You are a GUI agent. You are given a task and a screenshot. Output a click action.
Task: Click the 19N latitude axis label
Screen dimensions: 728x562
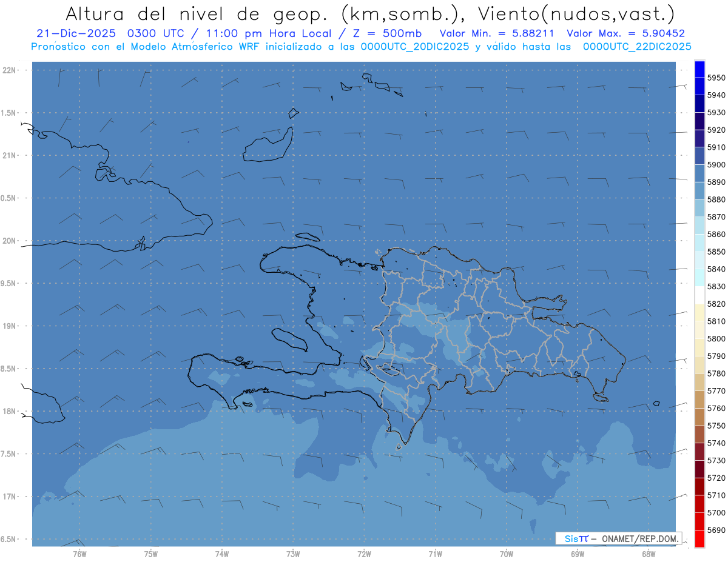click(x=10, y=326)
